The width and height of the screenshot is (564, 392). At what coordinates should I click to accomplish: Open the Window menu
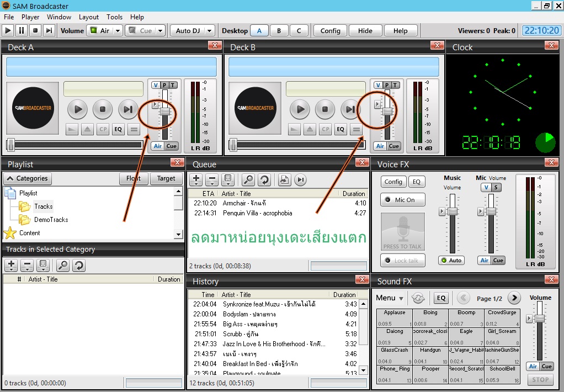(59, 17)
